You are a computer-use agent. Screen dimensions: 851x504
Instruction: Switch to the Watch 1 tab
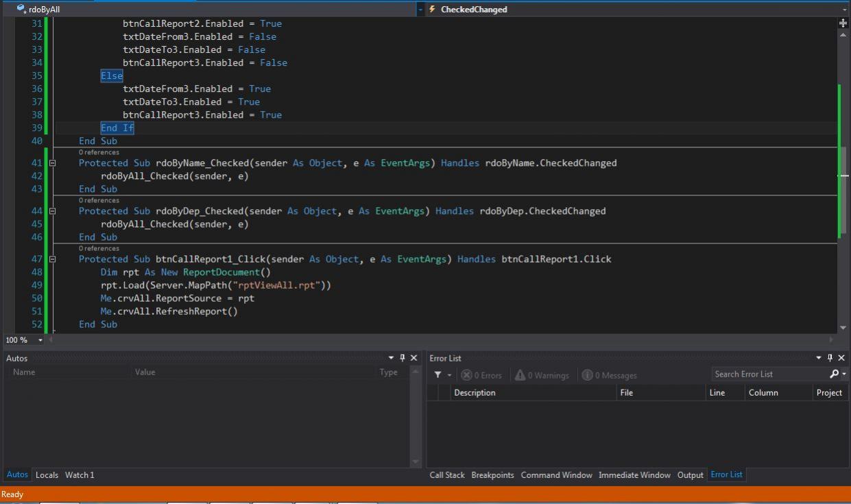(x=80, y=475)
